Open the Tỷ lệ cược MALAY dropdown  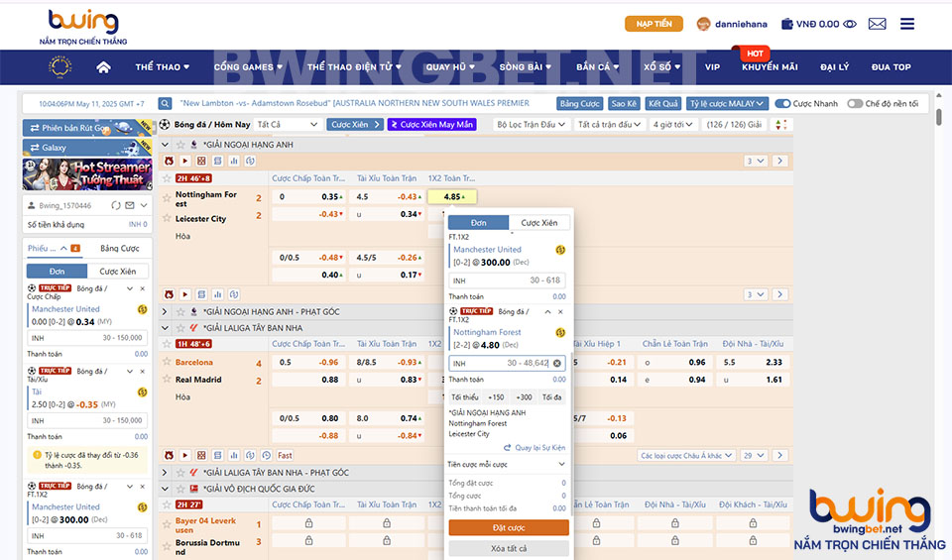(x=728, y=103)
